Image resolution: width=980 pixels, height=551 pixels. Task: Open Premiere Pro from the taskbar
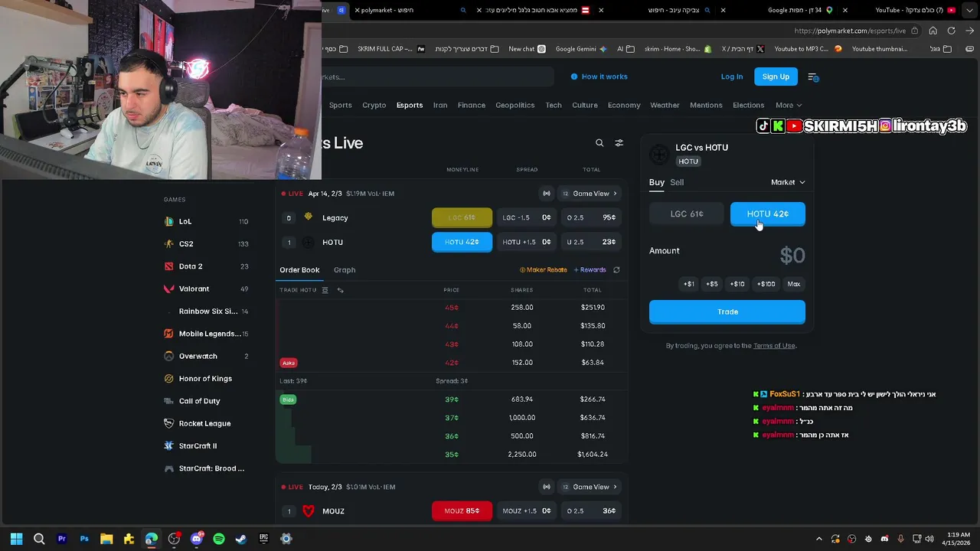62,539
